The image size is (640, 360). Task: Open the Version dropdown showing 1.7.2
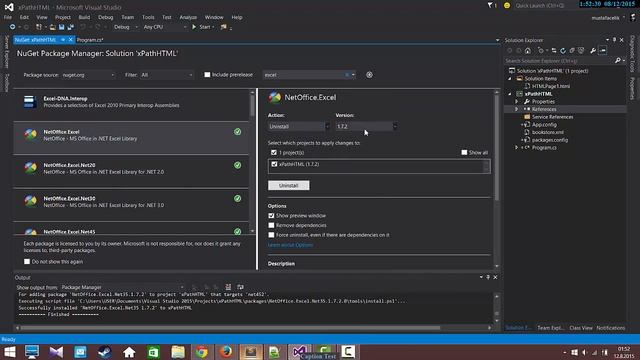(366, 127)
